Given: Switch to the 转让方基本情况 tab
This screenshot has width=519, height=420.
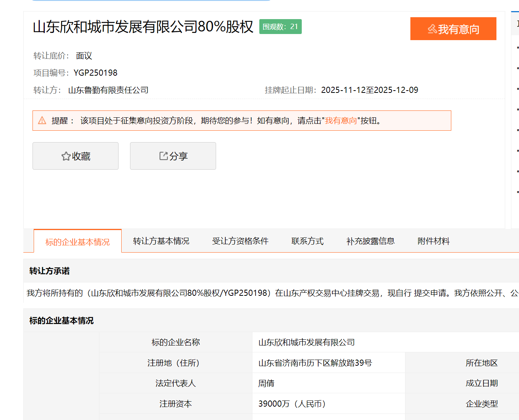Looking at the screenshot, I should [x=161, y=241].
